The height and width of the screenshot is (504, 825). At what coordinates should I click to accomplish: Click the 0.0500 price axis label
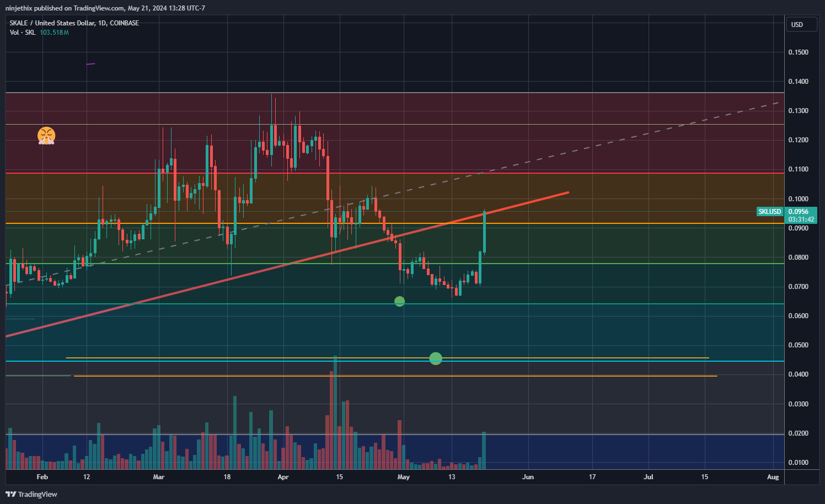[799, 345]
